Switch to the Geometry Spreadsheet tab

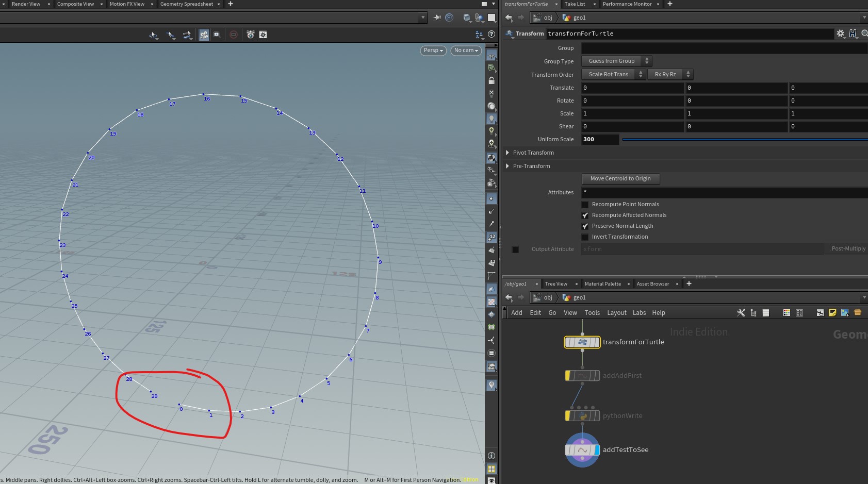[x=186, y=4]
